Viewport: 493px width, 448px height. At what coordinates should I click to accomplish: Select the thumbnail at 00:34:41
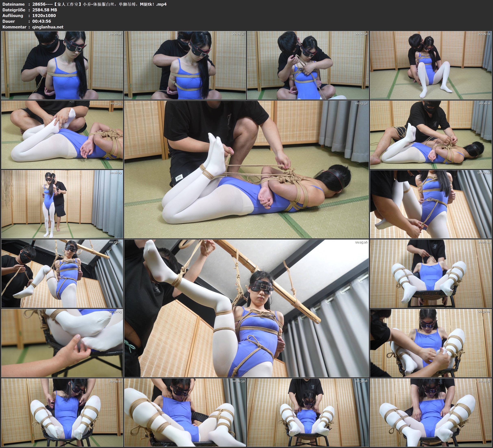point(62,412)
